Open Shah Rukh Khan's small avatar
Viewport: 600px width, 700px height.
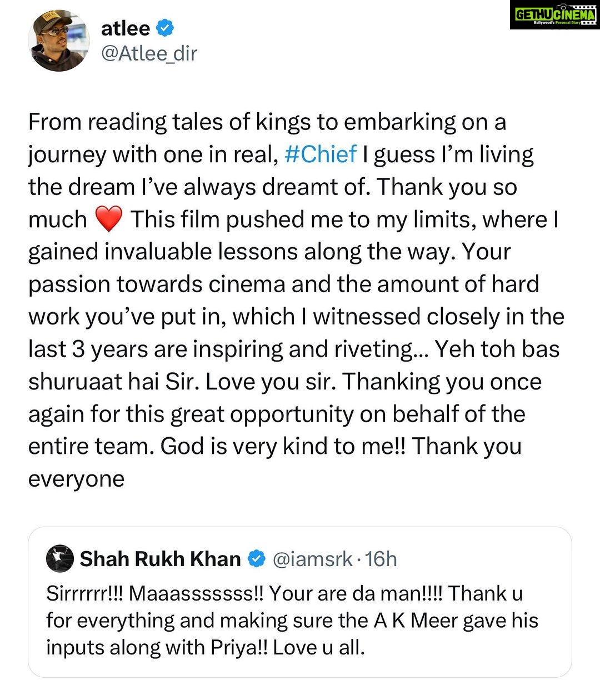click(59, 559)
